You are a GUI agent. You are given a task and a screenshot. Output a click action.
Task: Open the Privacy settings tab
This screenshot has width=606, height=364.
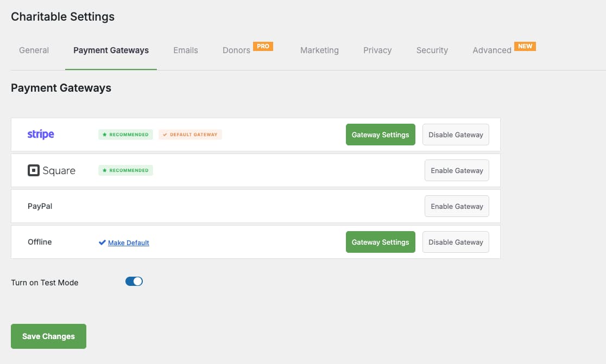(x=377, y=50)
